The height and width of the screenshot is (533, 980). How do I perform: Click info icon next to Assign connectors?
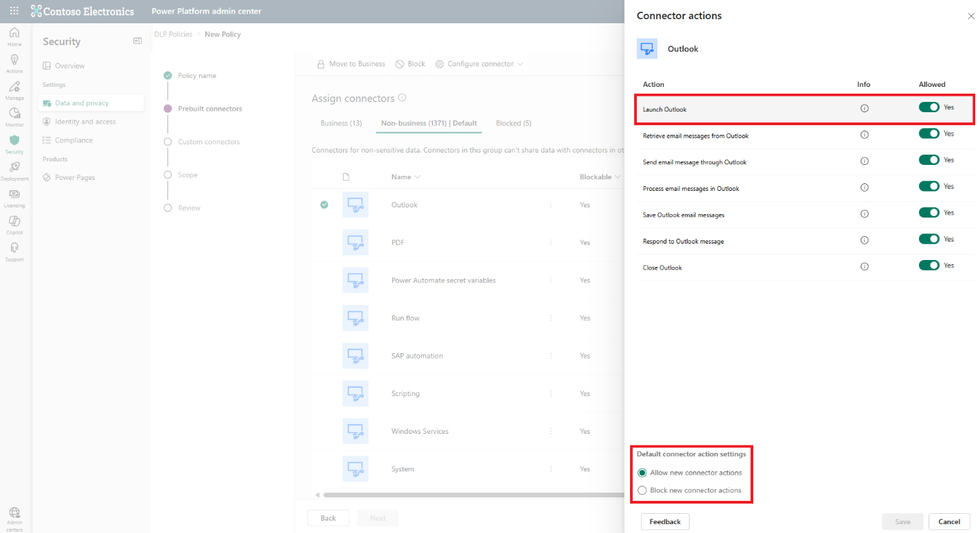[402, 98]
